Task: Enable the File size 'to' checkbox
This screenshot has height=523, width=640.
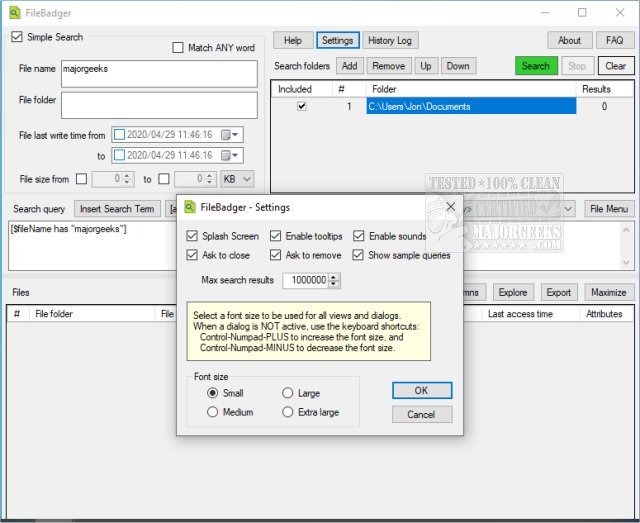Action: (164, 179)
